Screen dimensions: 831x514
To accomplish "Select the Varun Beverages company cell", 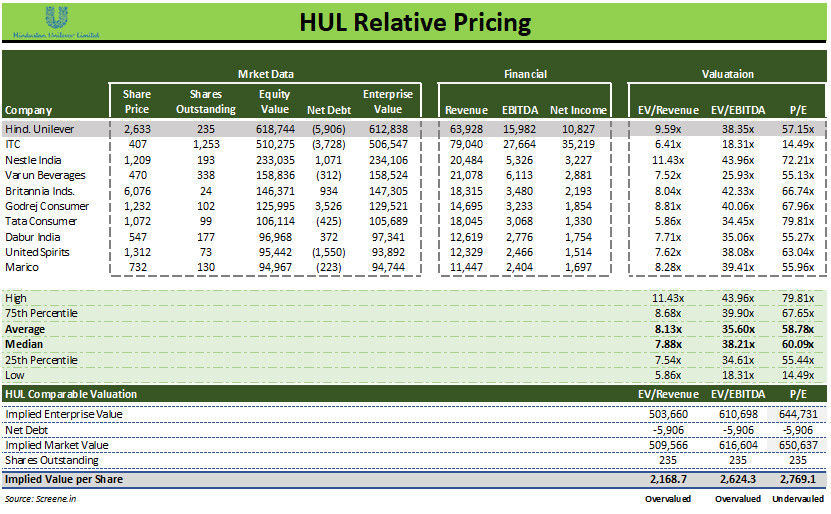I will pyautogui.click(x=45, y=175).
